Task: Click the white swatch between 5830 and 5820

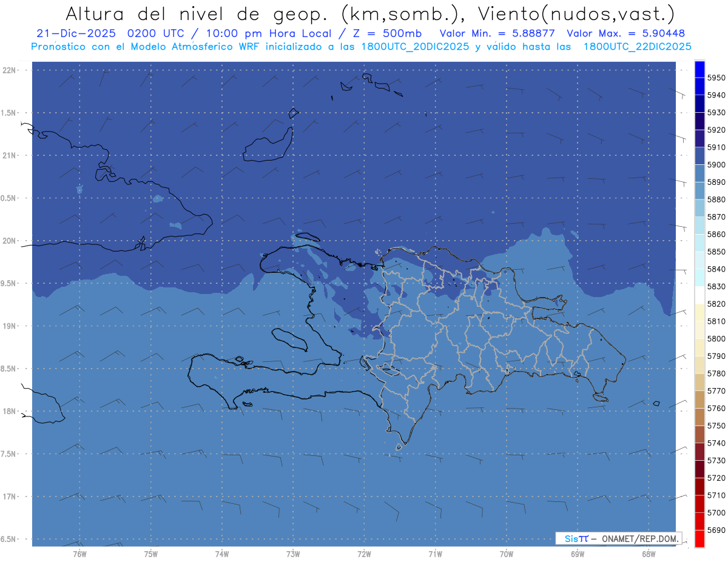Action: coord(699,295)
